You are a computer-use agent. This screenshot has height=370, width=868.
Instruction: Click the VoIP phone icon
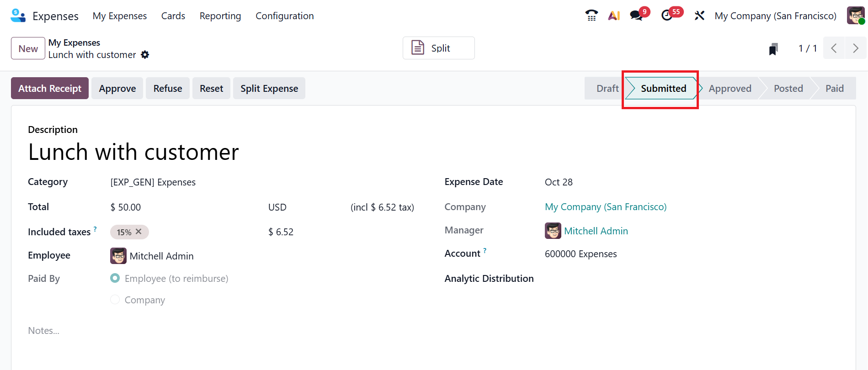point(591,16)
